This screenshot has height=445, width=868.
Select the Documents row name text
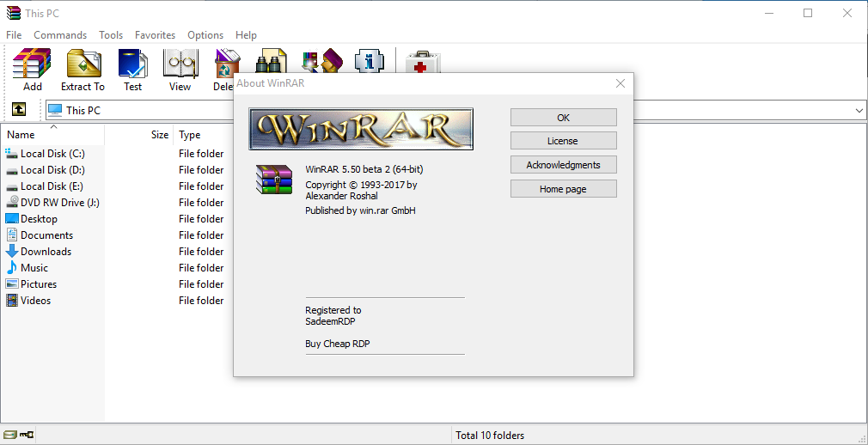click(46, 235)
